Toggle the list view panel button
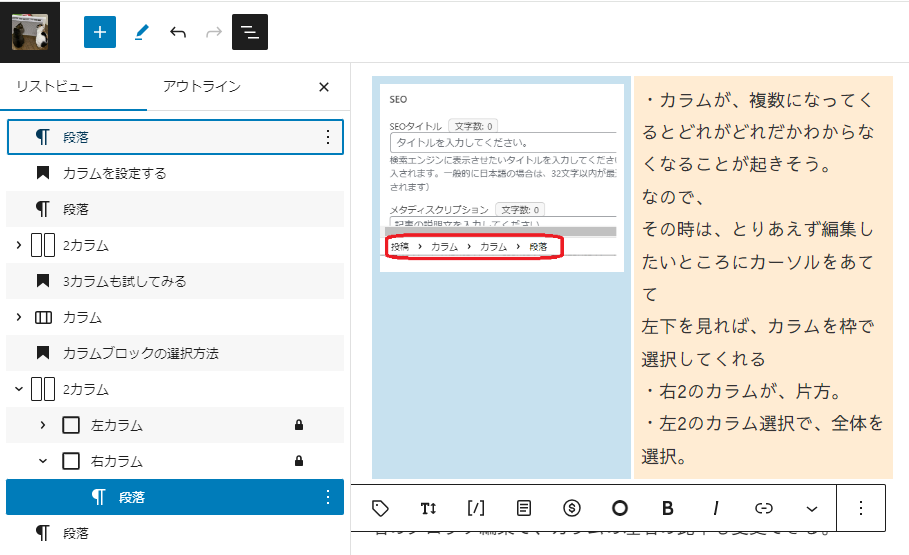The image size is (909, 555). click(x=250, y=32)
